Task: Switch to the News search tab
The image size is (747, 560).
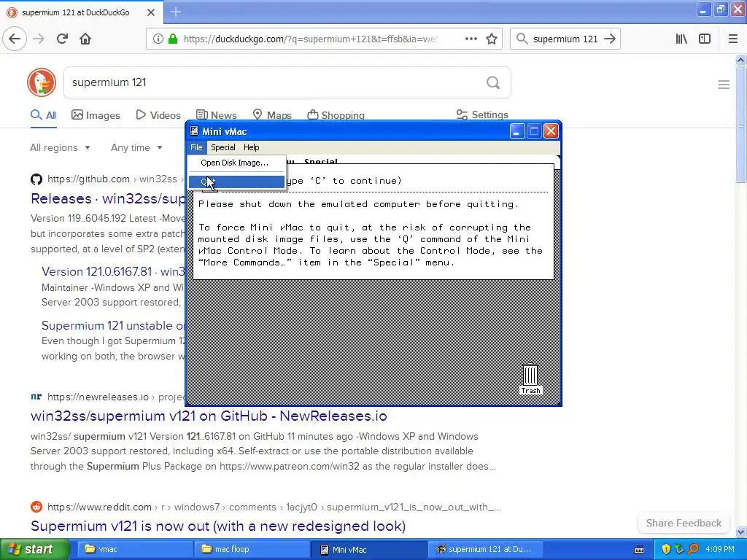Action: point(217,115)
